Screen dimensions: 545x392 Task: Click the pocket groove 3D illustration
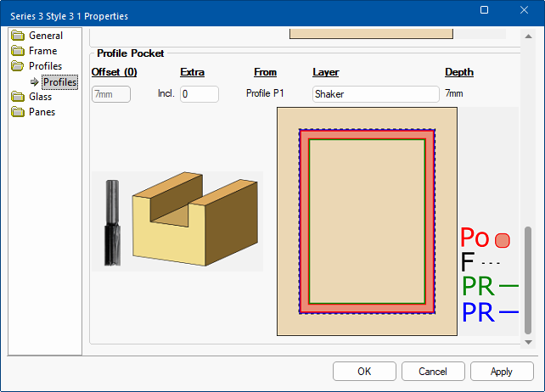coord(195,219)
